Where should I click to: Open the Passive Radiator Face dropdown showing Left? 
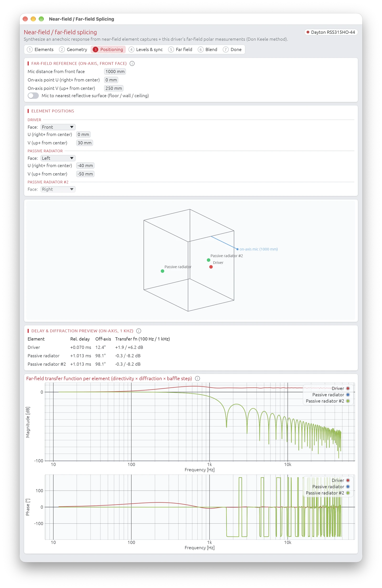tap(58, 158)
